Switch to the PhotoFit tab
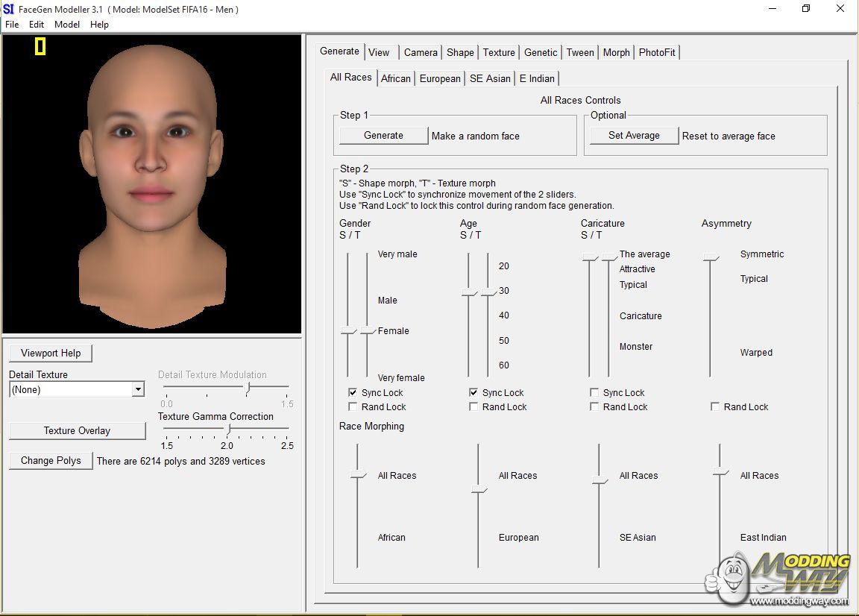This screenshot has height=616, width=859. tap(657, 52)
